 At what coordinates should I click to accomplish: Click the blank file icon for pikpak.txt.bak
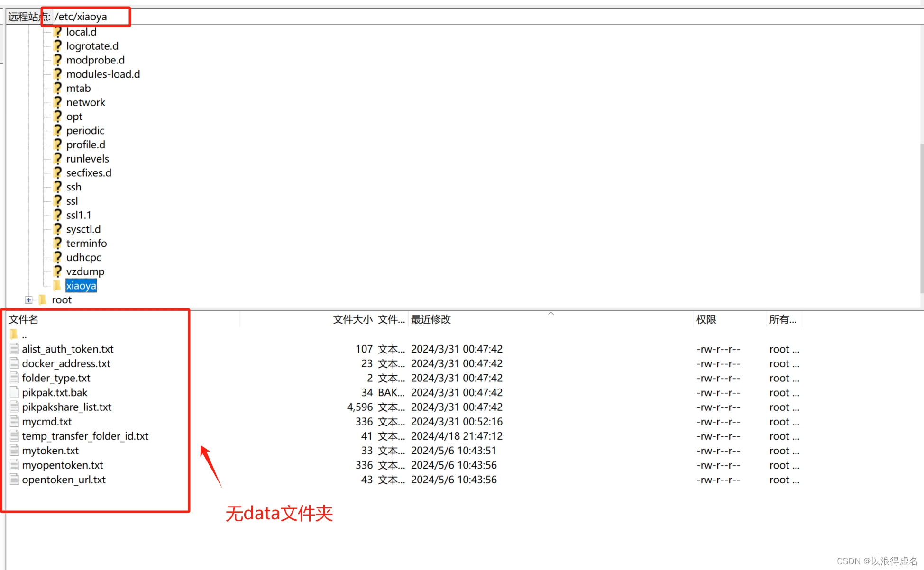[x=14, y=393]
